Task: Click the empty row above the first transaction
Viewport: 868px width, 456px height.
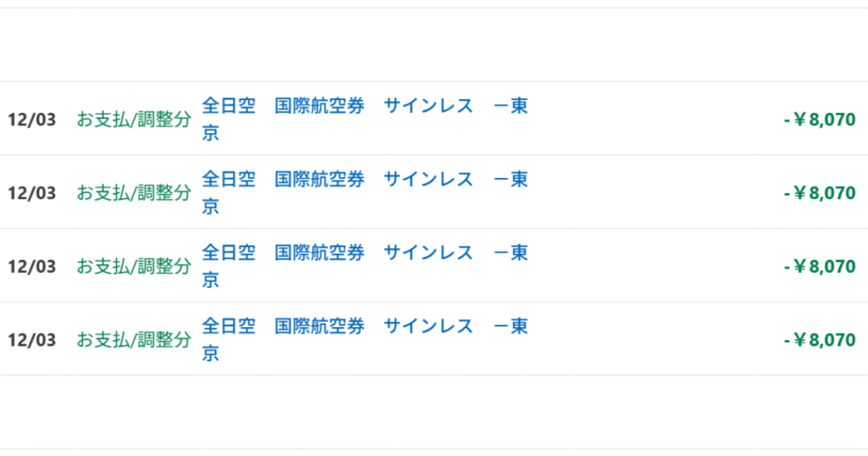Action: pyautogui.click(x=434, y=45)
